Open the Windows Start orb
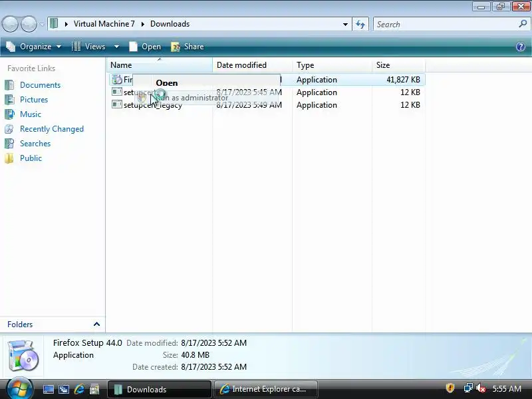 pyautogui.click(x=19, y=388)
